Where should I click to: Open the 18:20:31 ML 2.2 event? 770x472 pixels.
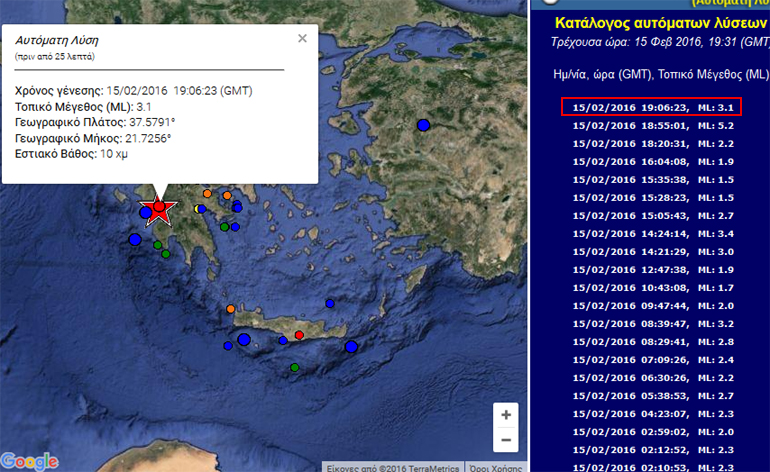pyautogui.click(x=650, y=144)
